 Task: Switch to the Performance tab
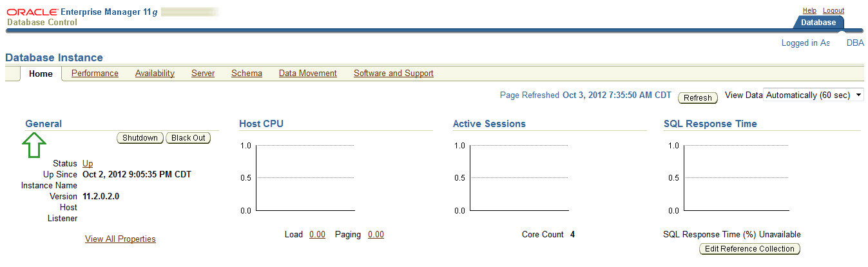coord(95,74)
